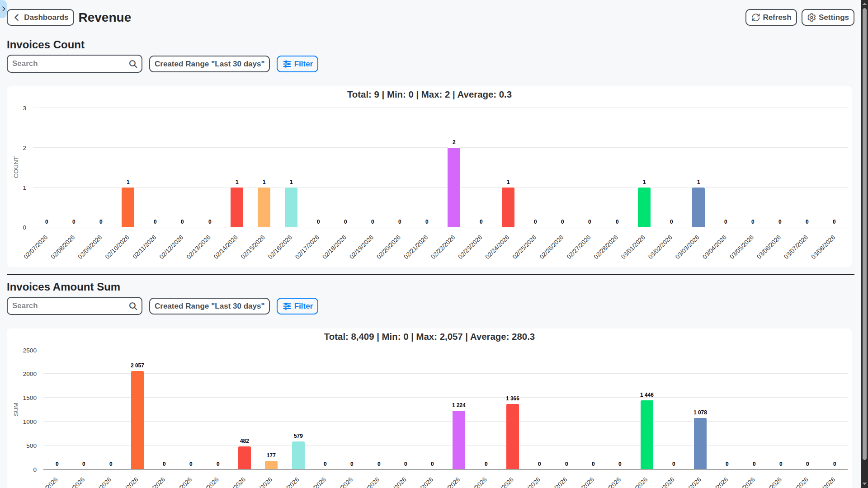This screenshot has width=868, height=488.
Task: Click inside the Invoices Count search field
Action: tap(68, 63)
